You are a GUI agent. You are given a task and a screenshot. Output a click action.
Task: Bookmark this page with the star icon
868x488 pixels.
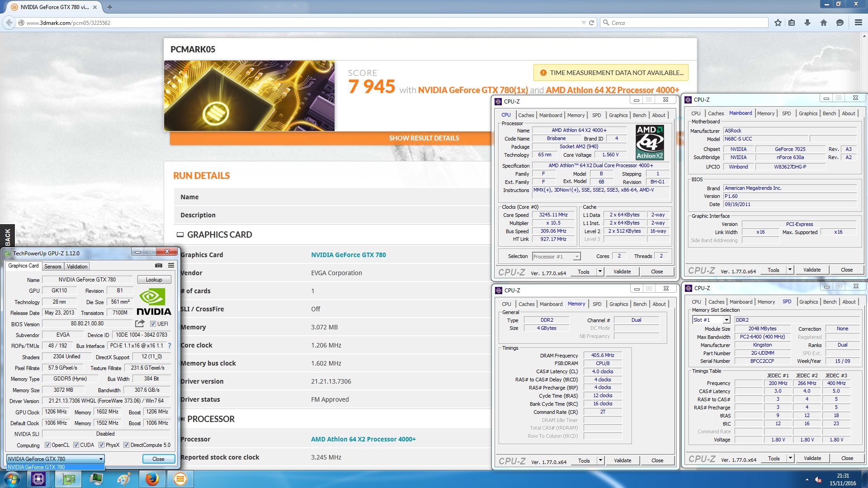[778, 23]
